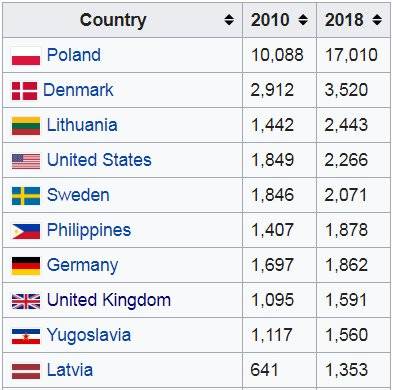Open the Poland link
The image size is (395, 390).
click(74, 55)
